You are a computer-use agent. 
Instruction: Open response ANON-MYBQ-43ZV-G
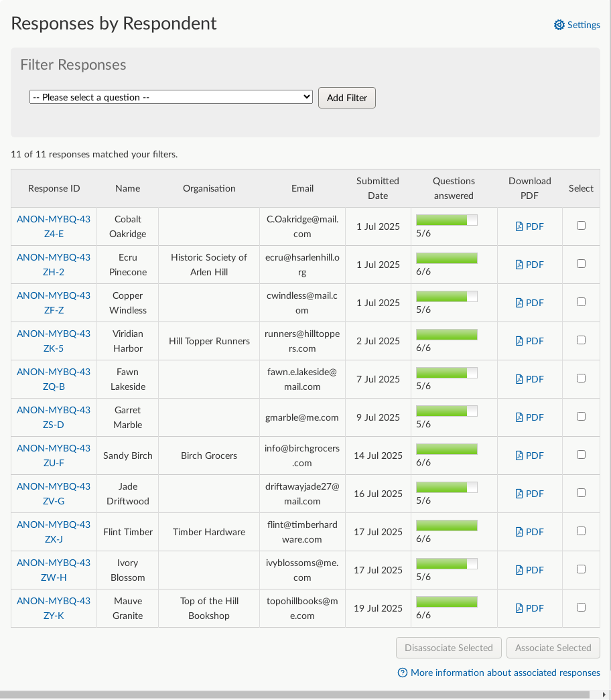[x=54, y=494]
